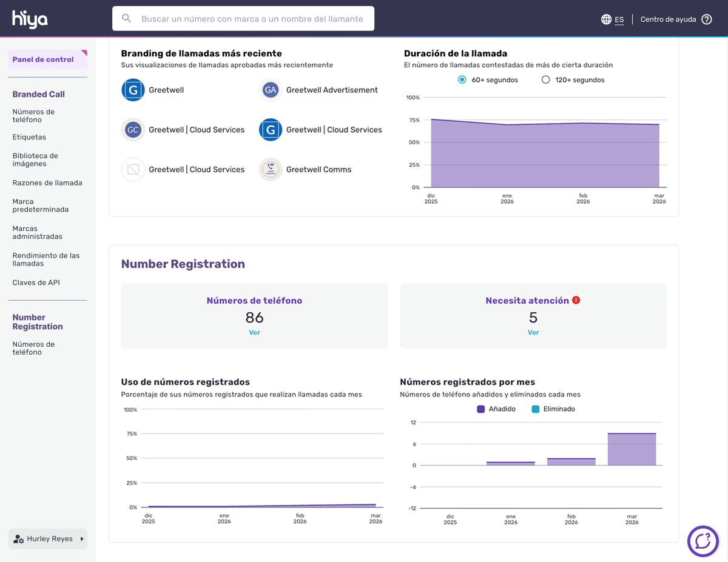Click the globe language icon
Viewport: 728px width, 562px height.
click(x=606, y=19)
